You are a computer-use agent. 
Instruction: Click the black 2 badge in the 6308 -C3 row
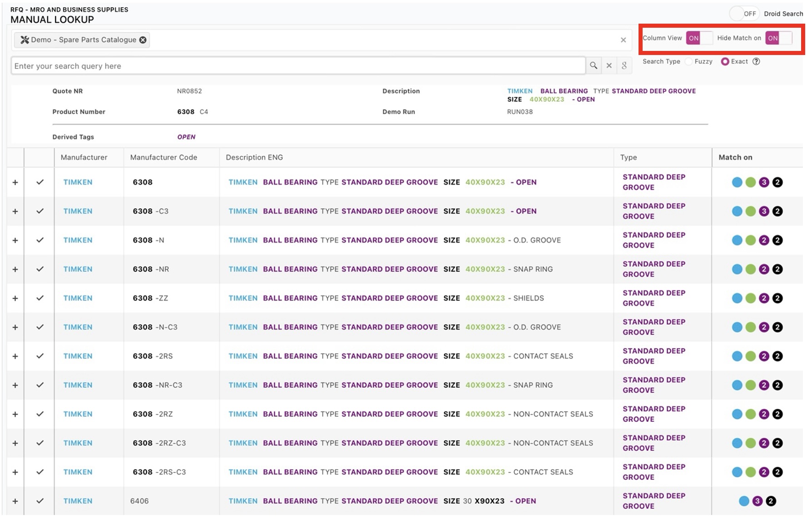tap(777, 211)
